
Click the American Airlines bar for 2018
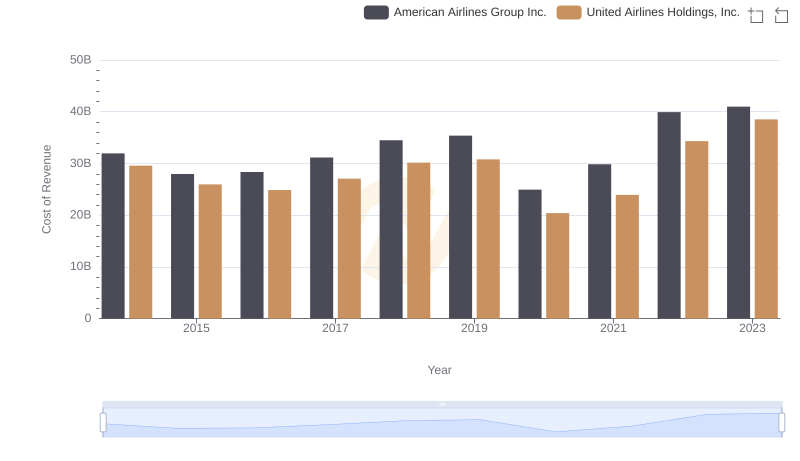coord(391,229)
